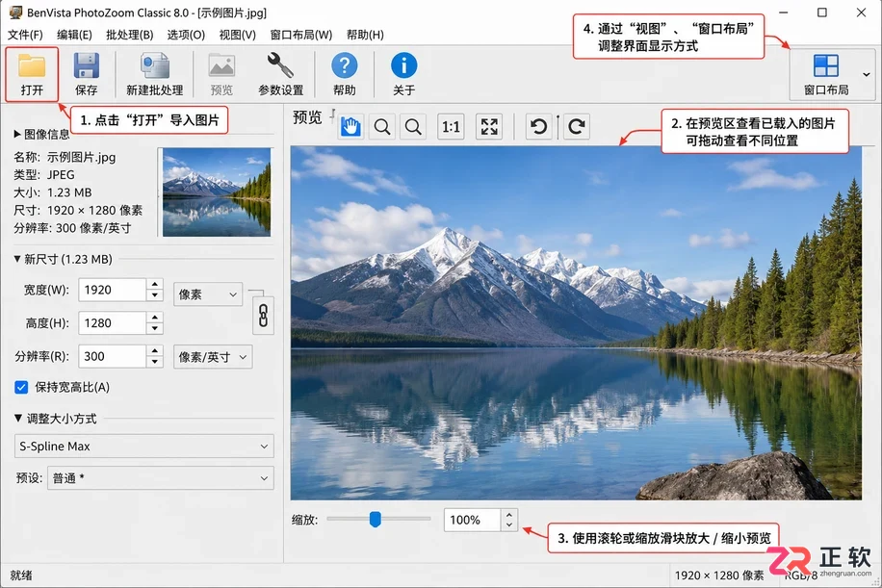Click the main preview image
Viewport: 882px width, 588px height.
click(576, 322)
